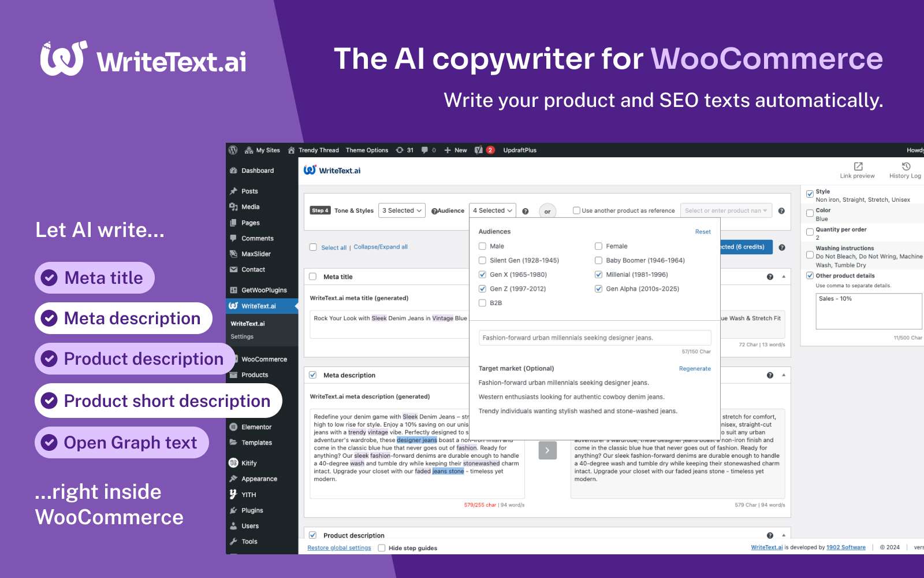Click the Regenerate target market link
Viewport: 924px width, 578px height.
[695, 368]
